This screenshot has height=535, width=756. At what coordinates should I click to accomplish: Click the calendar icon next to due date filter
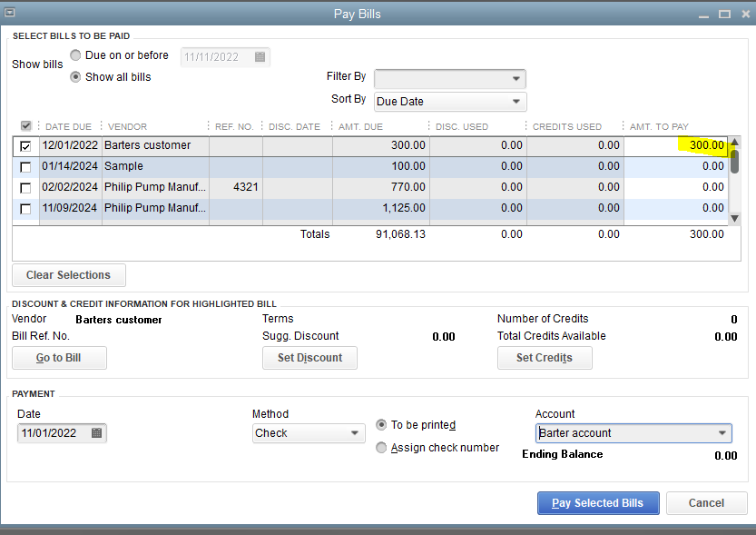coord(260,57)
